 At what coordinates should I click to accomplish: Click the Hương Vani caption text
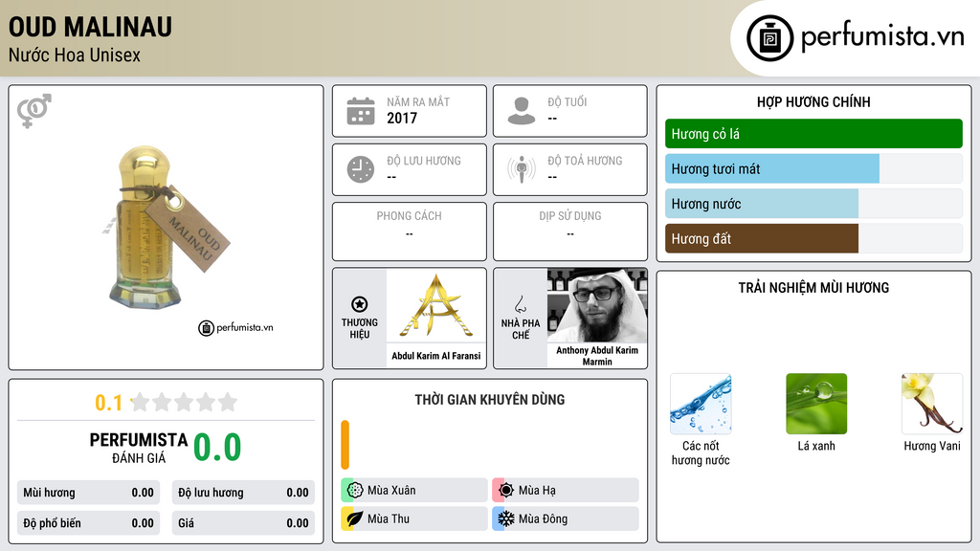pos(932,446)
